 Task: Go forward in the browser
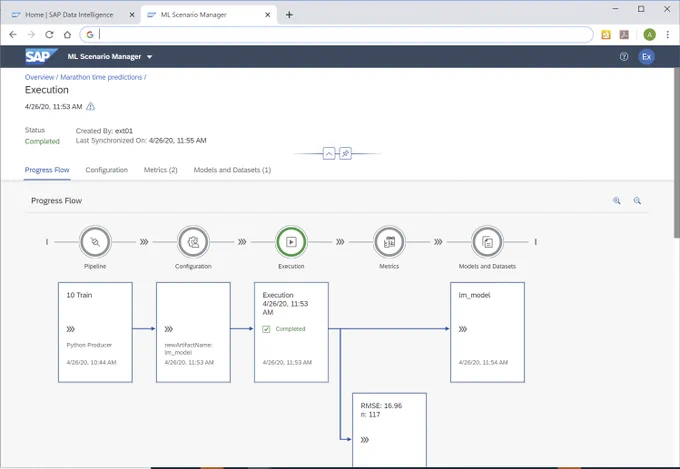point(31,35)
